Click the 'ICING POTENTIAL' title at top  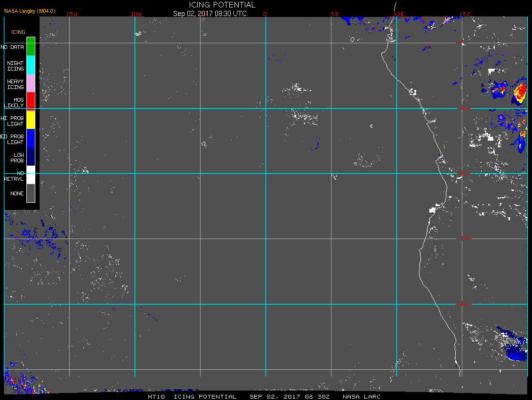point(222,5)
